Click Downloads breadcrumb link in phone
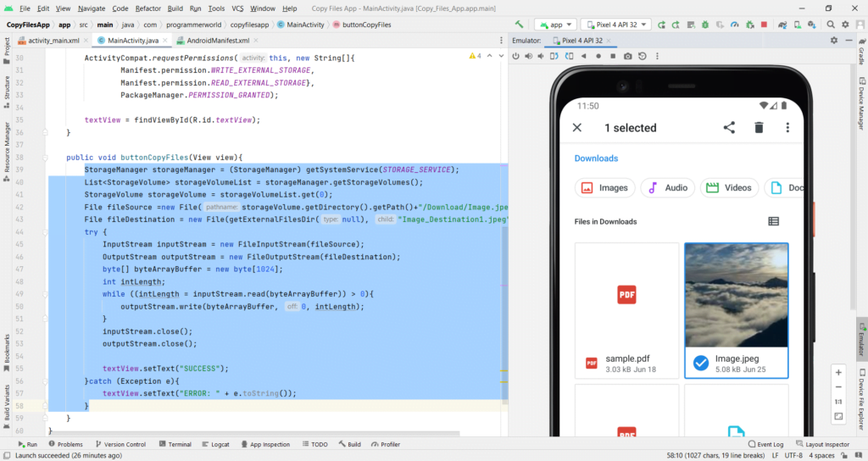 coord(596,158)
